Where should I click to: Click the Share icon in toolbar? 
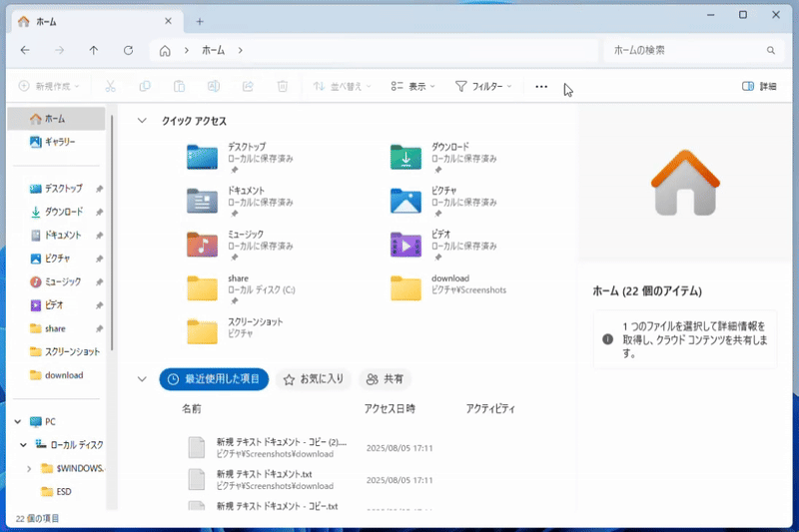pyautogui.click(x=248, y=86)
